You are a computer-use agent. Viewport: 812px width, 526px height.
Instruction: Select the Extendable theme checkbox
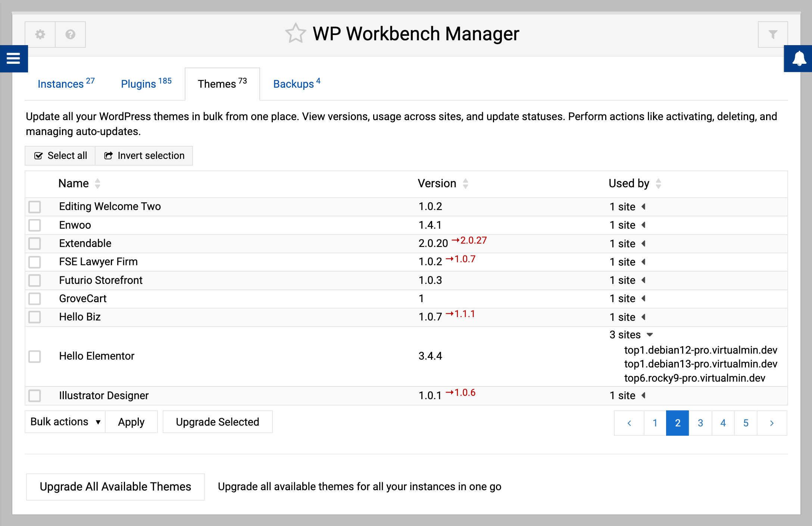coord(35,244)
